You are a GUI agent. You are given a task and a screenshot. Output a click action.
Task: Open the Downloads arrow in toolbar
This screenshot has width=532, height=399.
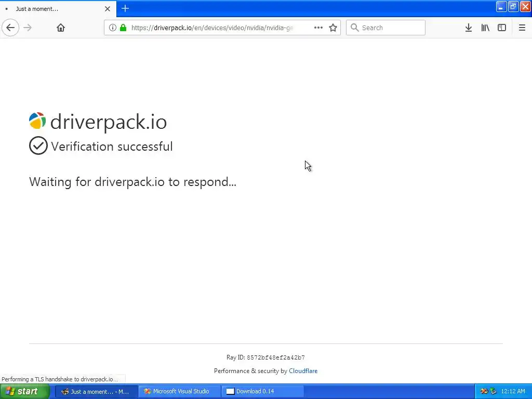[x=469, y=28]
